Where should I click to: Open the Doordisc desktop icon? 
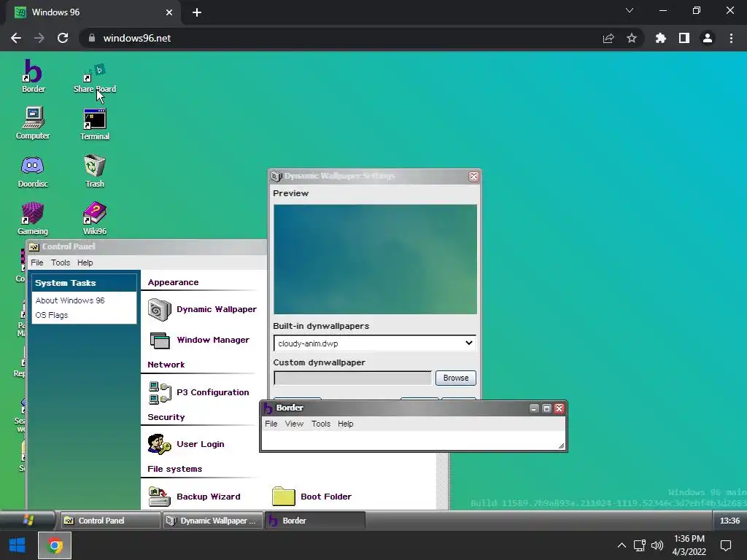pyautogui.click(x=33, y=171)
